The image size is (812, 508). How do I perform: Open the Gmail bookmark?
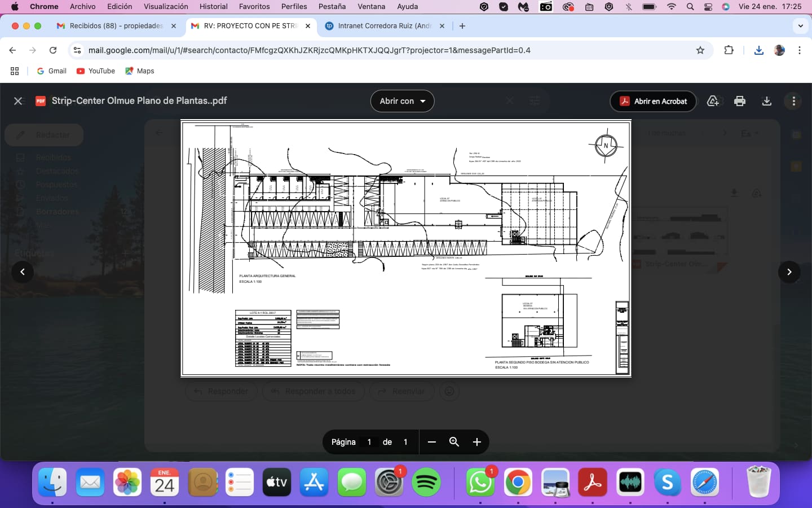coord(52,71)
